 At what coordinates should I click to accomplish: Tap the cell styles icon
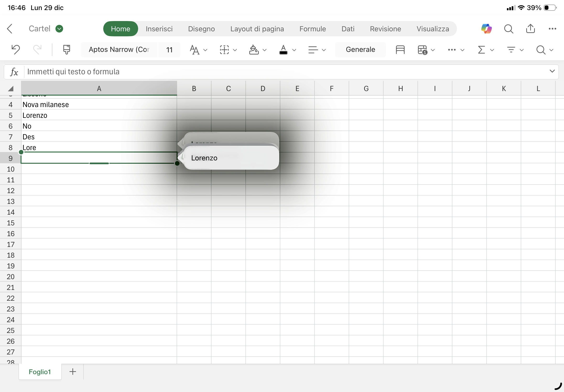(400, 50)
